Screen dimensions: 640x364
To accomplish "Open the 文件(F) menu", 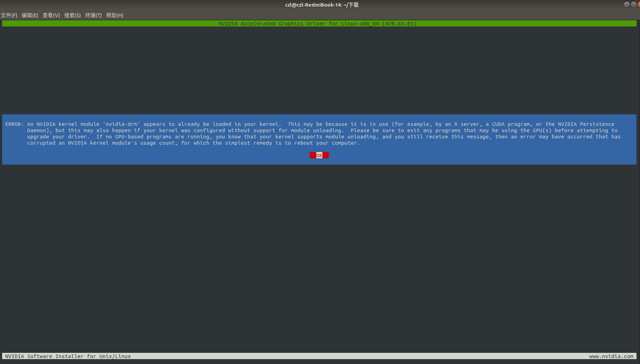I will (9, 15).
